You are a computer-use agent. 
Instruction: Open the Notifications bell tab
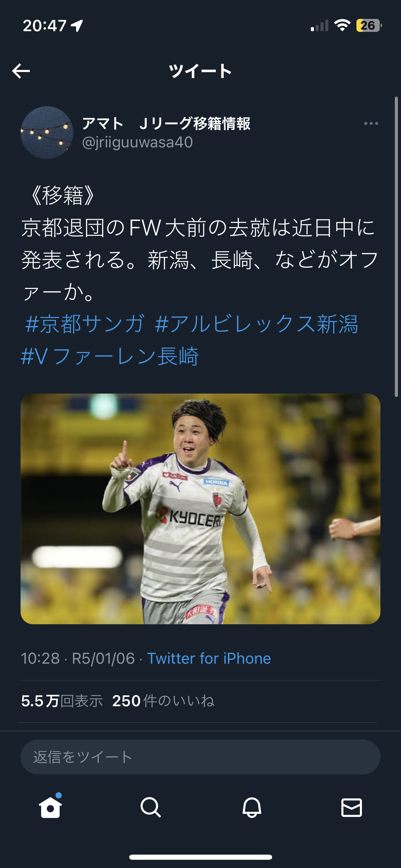pyautogui.click(x=252, y=807)
